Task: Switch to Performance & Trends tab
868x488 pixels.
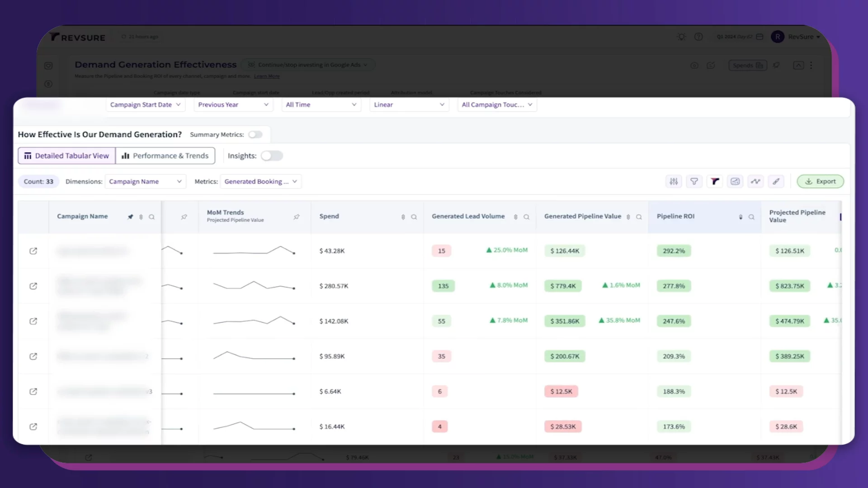Action: point(165,156)
